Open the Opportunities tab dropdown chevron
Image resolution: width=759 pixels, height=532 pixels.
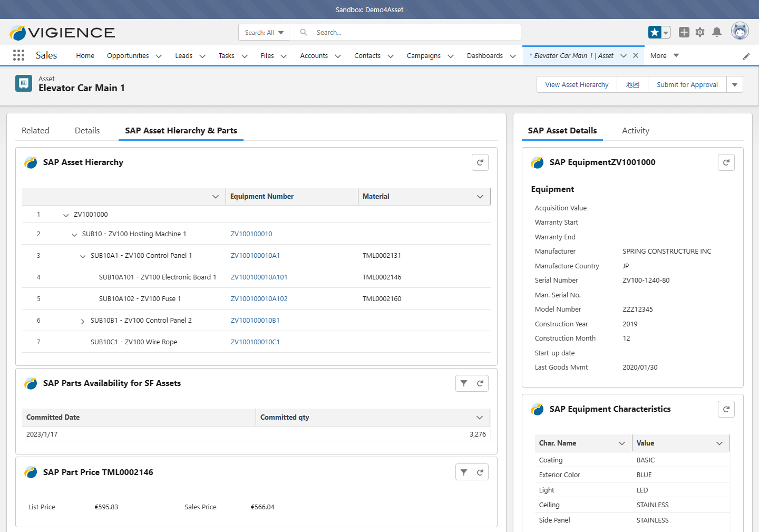pyautogui.click(x=159, y=56)
